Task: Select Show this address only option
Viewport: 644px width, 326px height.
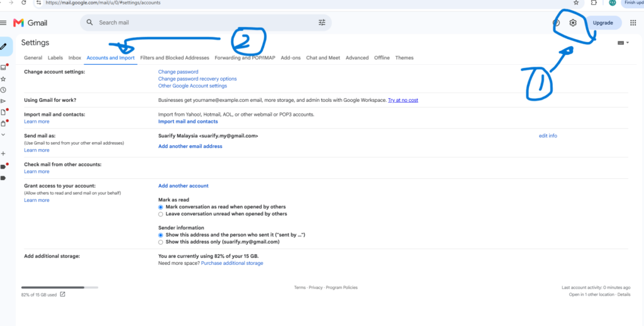Action: tap(160, 242)
